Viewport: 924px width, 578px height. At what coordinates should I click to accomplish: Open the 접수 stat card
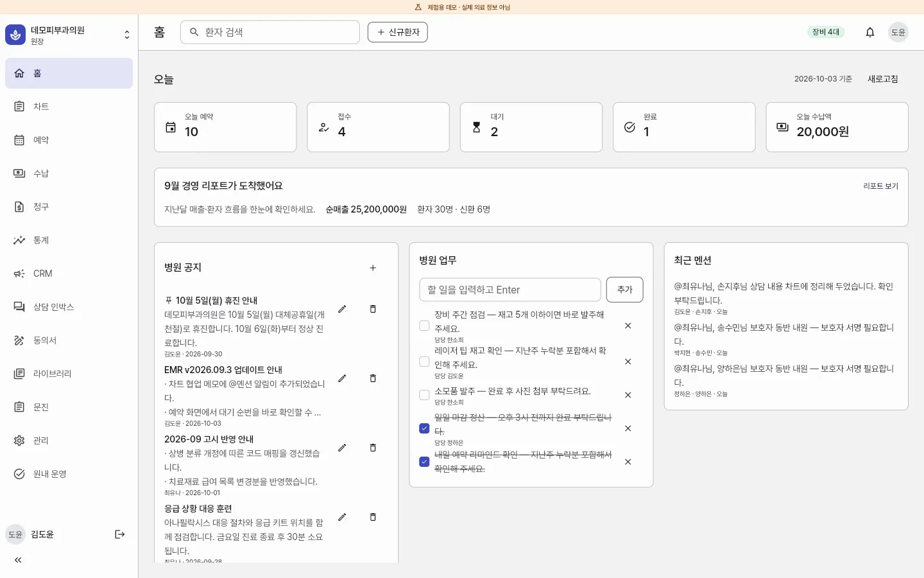click(378, 127)
